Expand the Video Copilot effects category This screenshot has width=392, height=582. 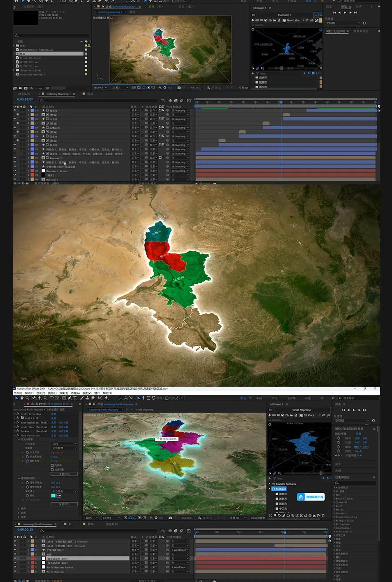[335, 531]
